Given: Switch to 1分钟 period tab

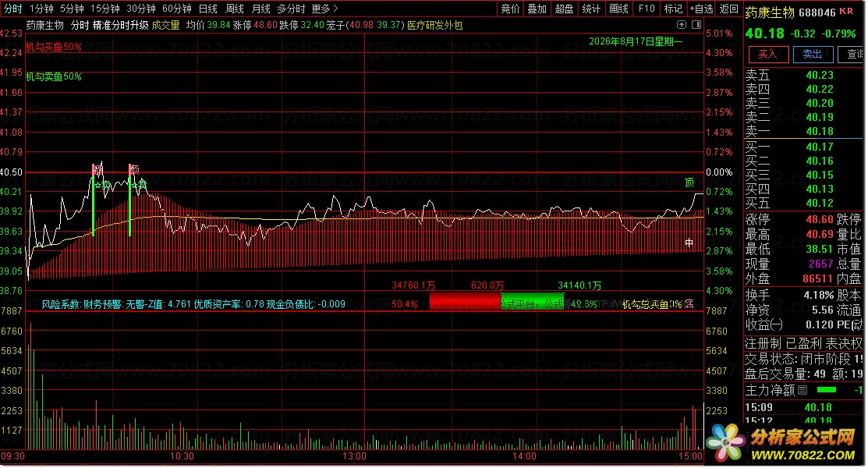Looking at the screenshot, I should [x=41, y=9].
